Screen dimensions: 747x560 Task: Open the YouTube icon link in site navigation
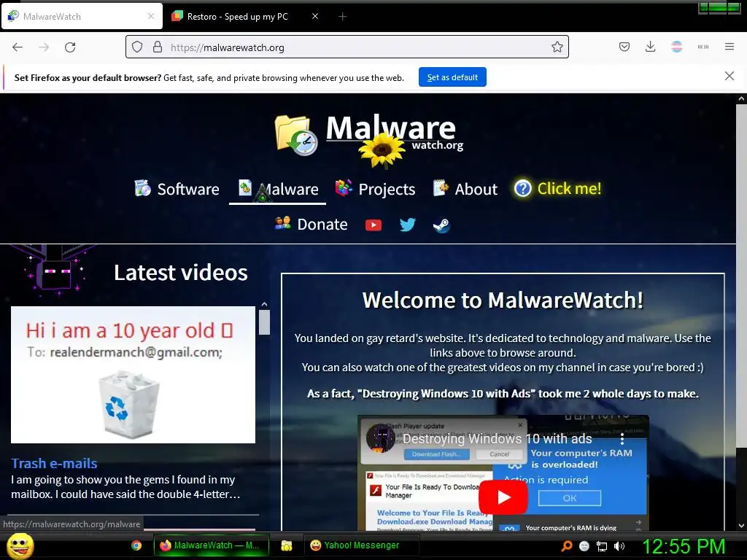[x=373, y=225]
